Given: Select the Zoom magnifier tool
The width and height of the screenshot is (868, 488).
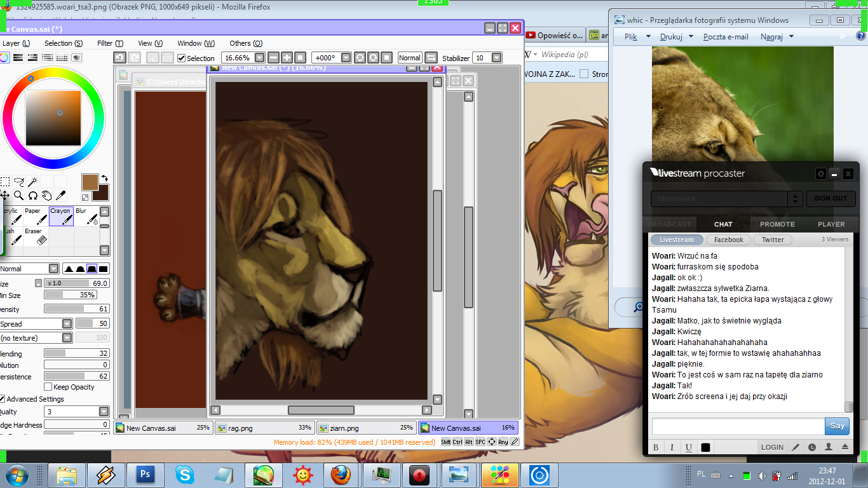Looking at the screenshot, I should point(18,195).
